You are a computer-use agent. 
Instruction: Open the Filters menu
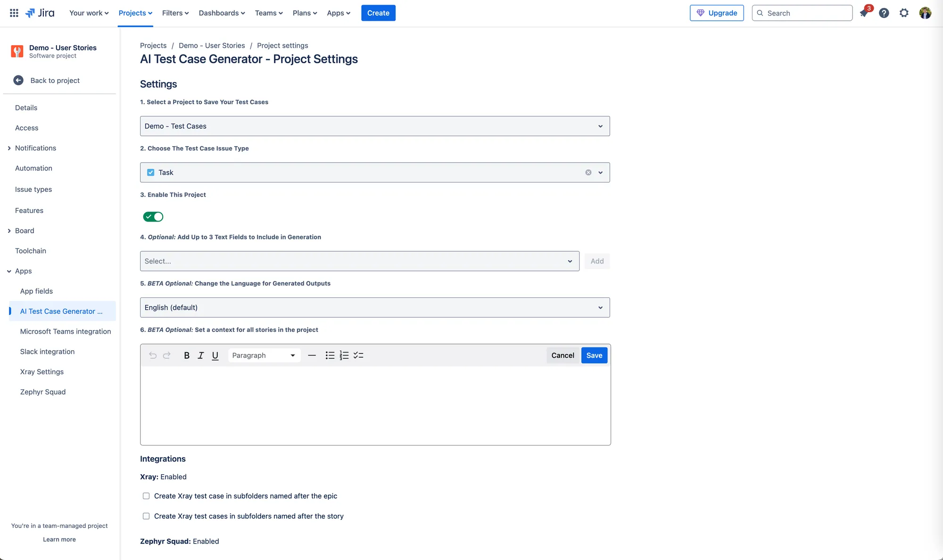175,13
